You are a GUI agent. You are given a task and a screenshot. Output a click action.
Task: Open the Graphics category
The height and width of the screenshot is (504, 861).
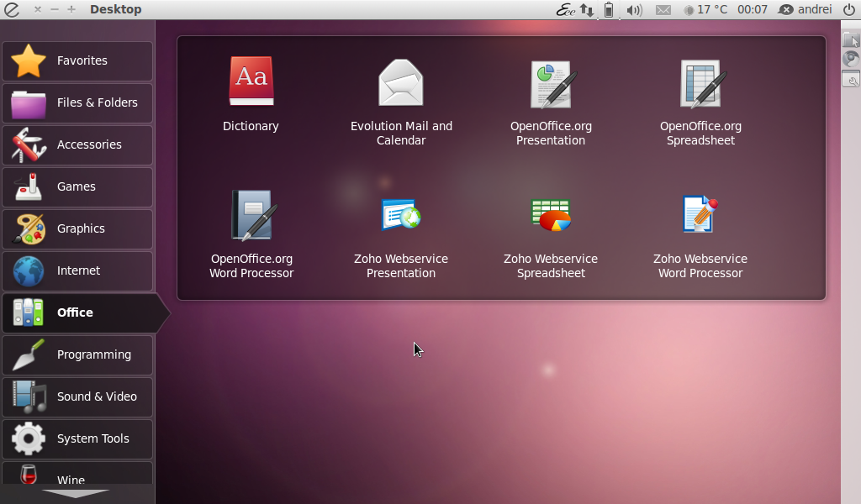click(77, 228)
